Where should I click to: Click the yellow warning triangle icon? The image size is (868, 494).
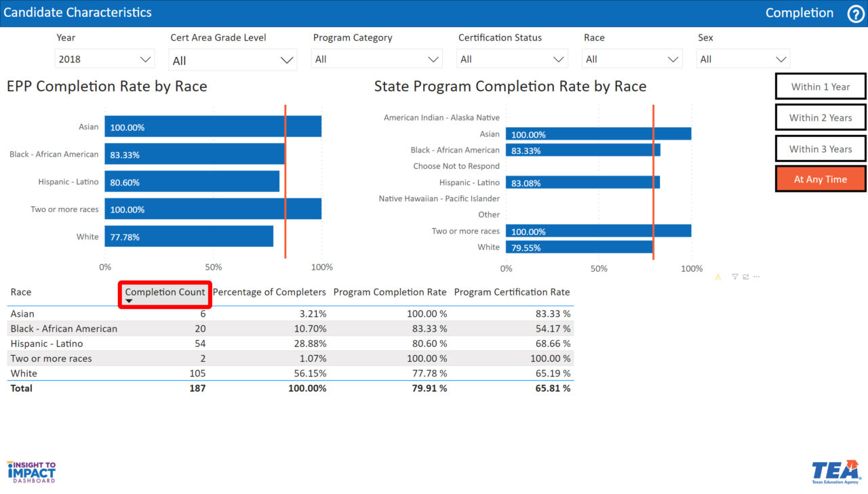coord(718,276)
